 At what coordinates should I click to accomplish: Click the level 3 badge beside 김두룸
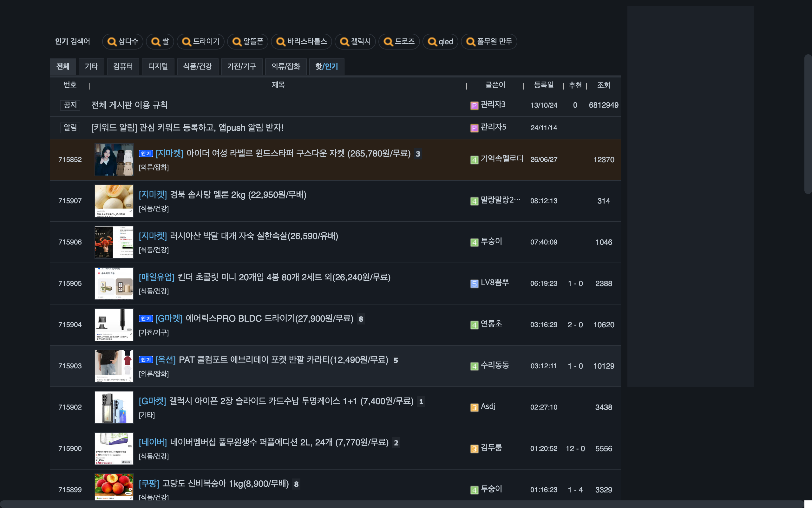(x=474, y=449)
